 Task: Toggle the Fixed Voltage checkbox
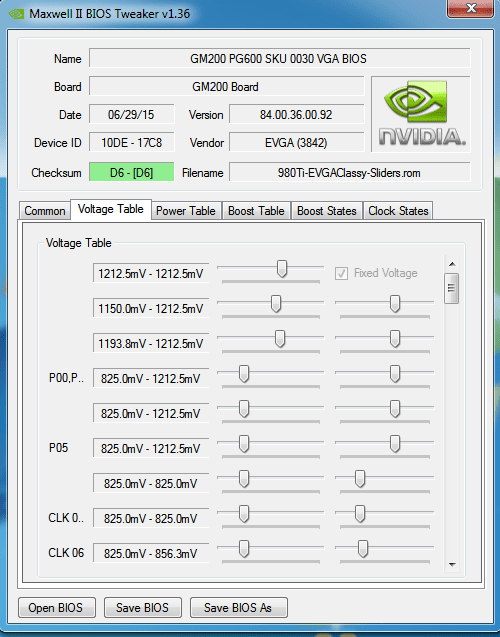click(341, 273)
